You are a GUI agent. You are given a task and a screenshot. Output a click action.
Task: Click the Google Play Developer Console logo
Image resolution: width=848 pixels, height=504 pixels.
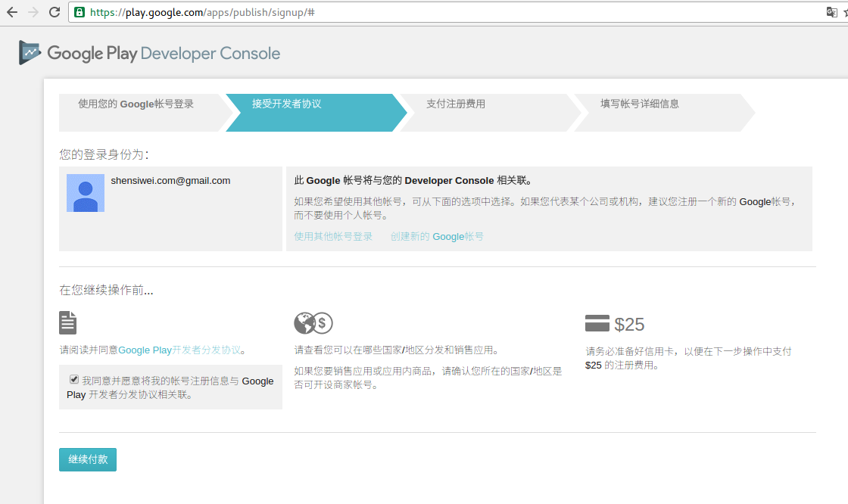click(150, 53)
